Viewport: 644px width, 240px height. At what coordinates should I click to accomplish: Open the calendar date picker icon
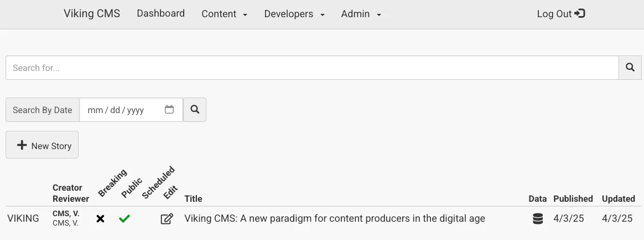(169, 110)
